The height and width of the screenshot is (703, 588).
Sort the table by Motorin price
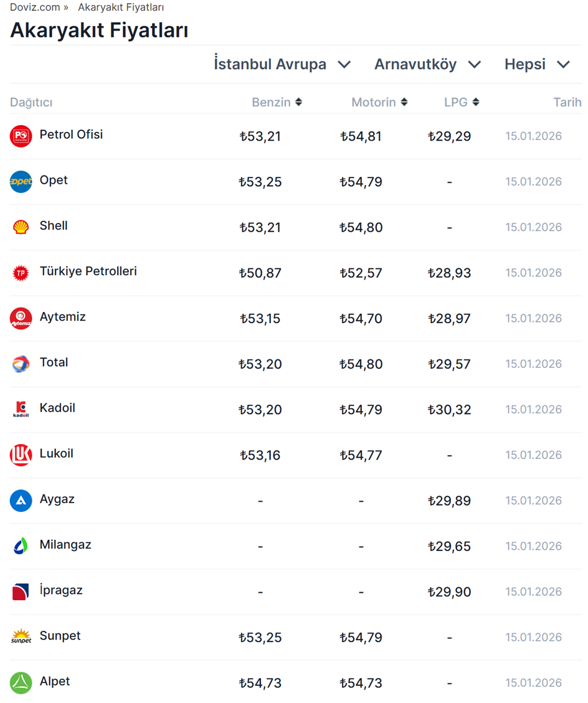coord(379,102)
